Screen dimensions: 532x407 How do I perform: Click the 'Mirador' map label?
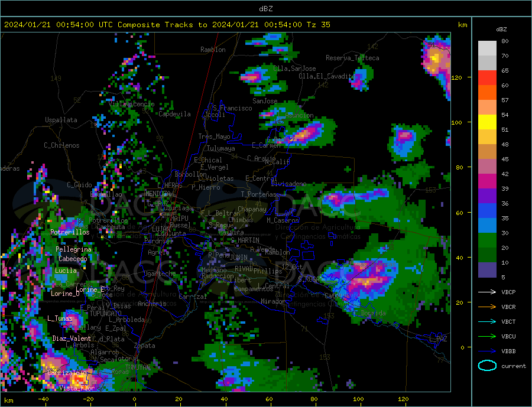[273, 301]
